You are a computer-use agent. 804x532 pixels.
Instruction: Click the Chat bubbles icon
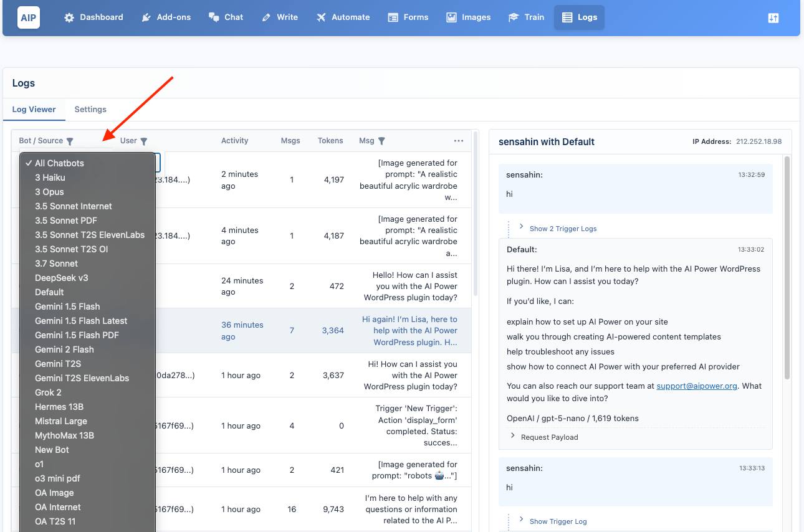click(x=214, y=17)
